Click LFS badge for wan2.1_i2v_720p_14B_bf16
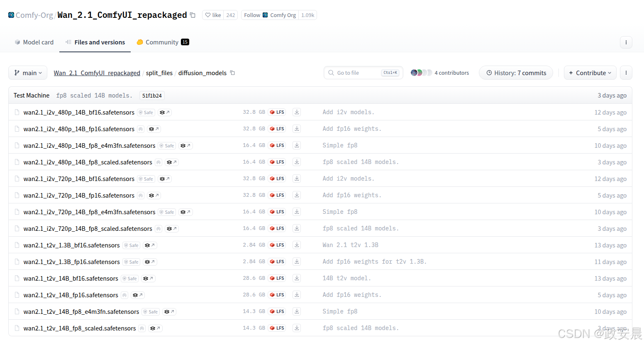 (277, 179)
